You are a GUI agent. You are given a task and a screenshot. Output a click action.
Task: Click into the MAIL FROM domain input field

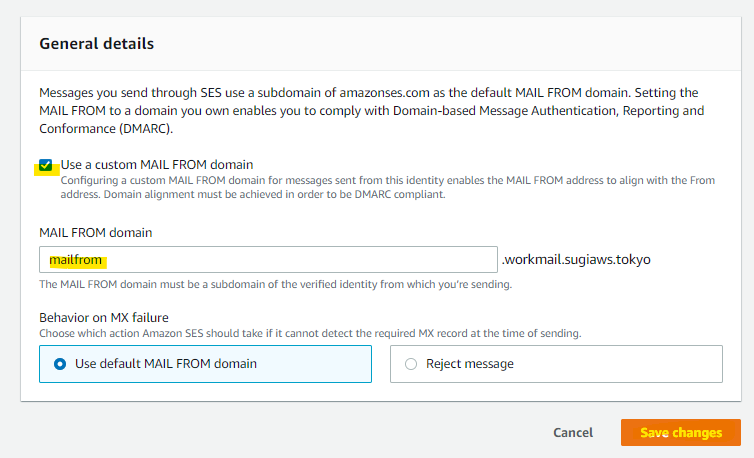tap(300, 260)
